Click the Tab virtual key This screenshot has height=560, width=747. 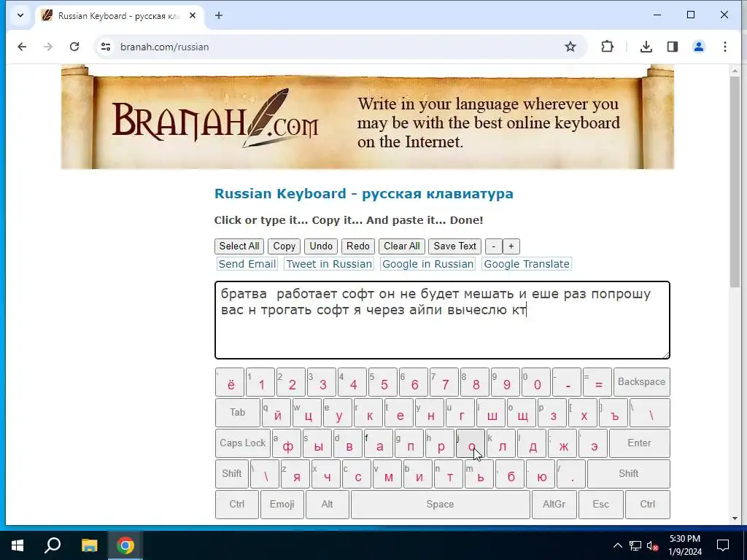tap(237, 413)
